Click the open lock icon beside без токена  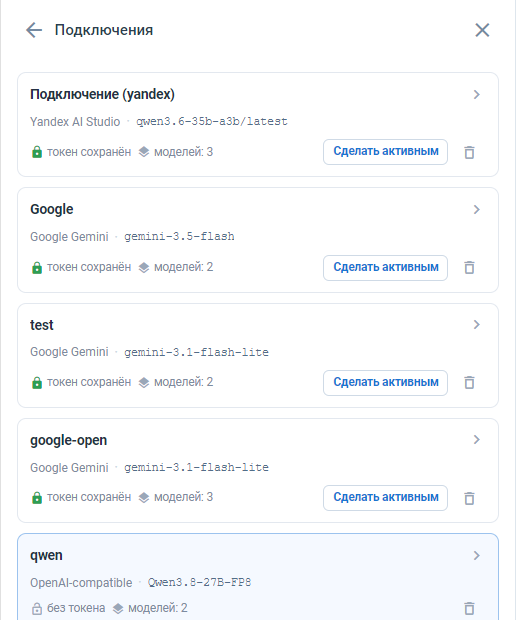click(x=37, y=608)
